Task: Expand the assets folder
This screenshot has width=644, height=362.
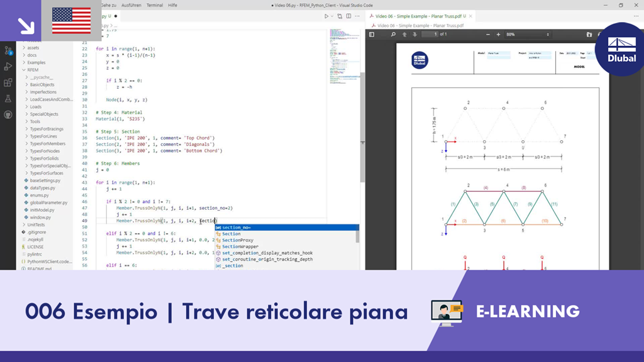Action: (x=33, y=48)
